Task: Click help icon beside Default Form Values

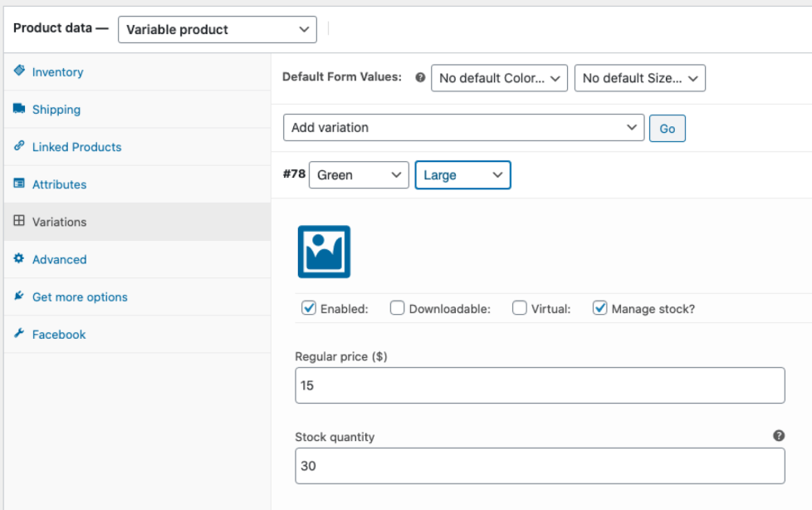Action: pos(420,77)
